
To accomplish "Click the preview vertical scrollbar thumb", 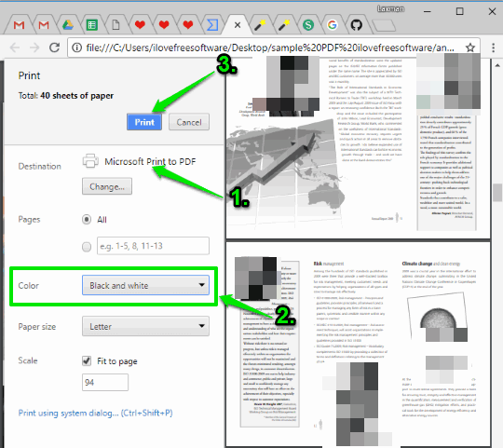I will [497, 193].
